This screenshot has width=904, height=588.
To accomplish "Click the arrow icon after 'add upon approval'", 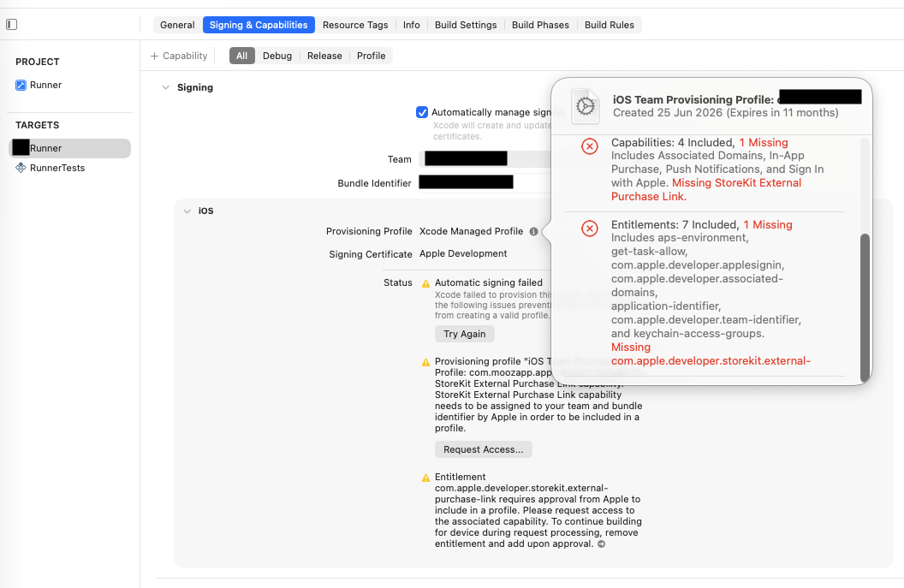I will click(x=601, y=544).
